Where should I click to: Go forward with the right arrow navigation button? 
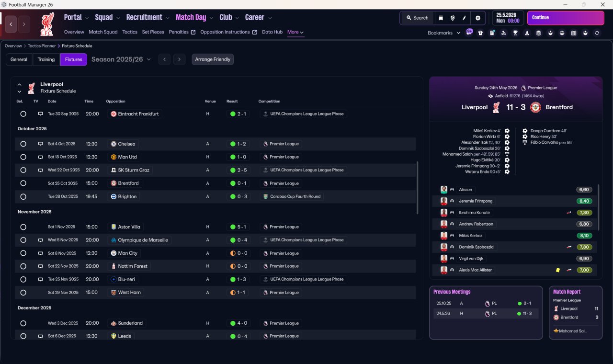24,24
